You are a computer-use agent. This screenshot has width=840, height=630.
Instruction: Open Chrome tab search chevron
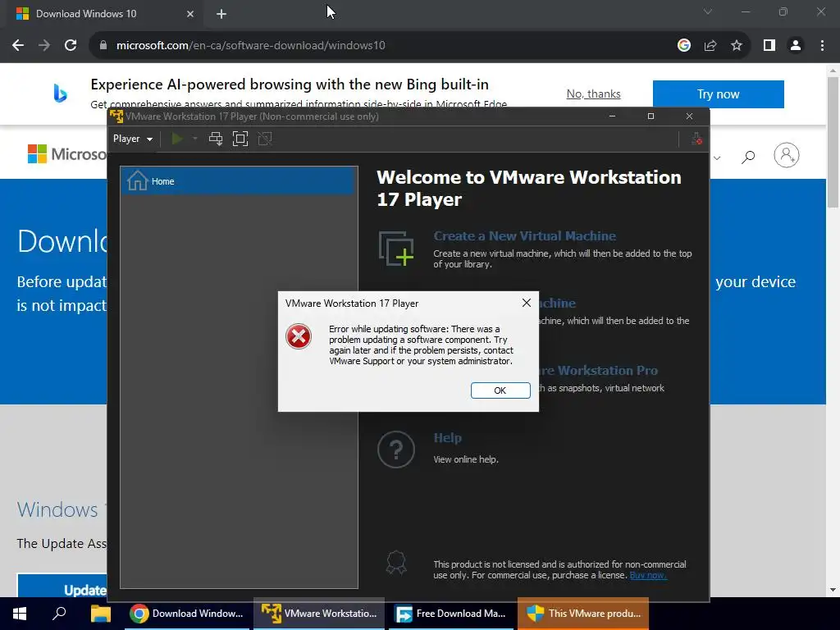(x=708, y=11)
